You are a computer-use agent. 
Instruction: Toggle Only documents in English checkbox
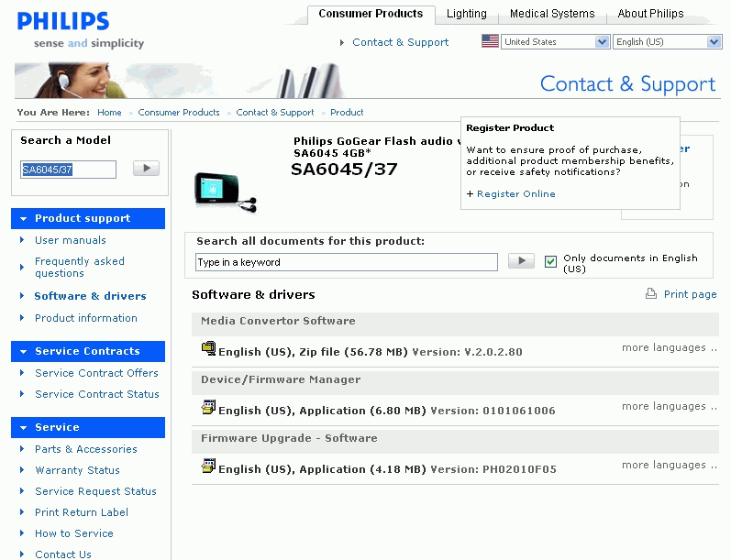click(x=550, y=261)
